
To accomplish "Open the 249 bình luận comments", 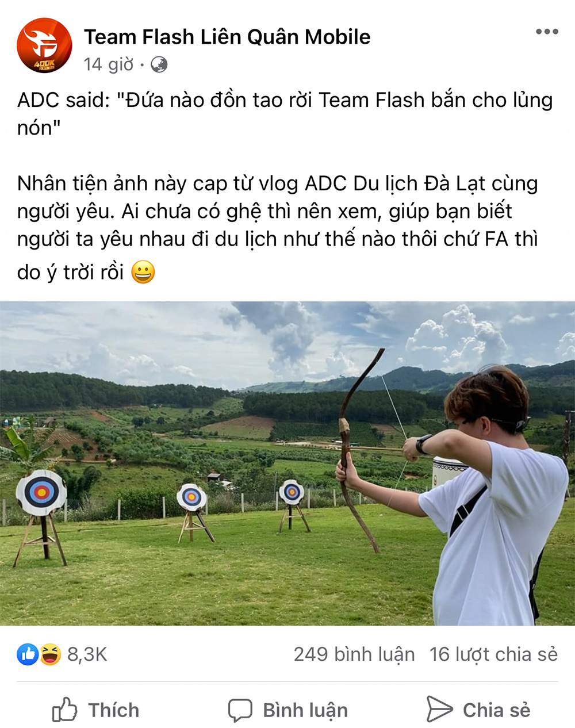I will [354, 654].
